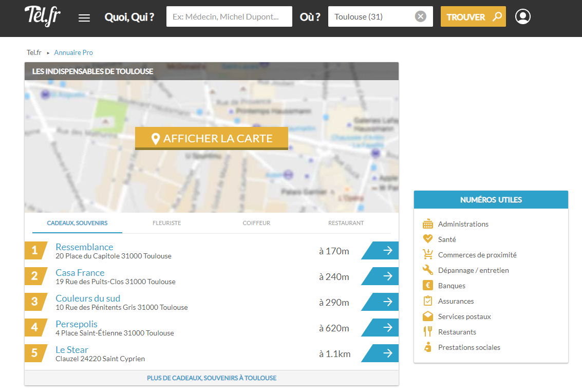Open Dépannage / entretien wrench icon
Screen dimensions: 582x392
(x=427, y=270)
